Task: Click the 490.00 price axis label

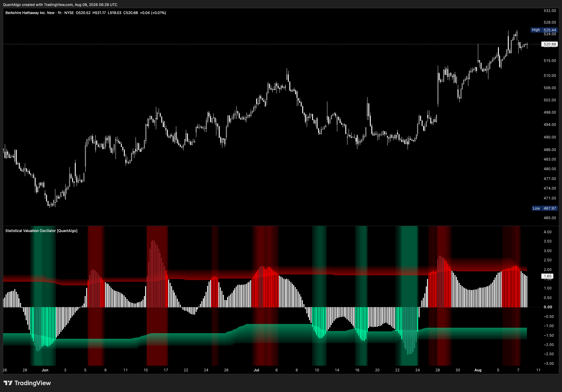Action: 550,137
